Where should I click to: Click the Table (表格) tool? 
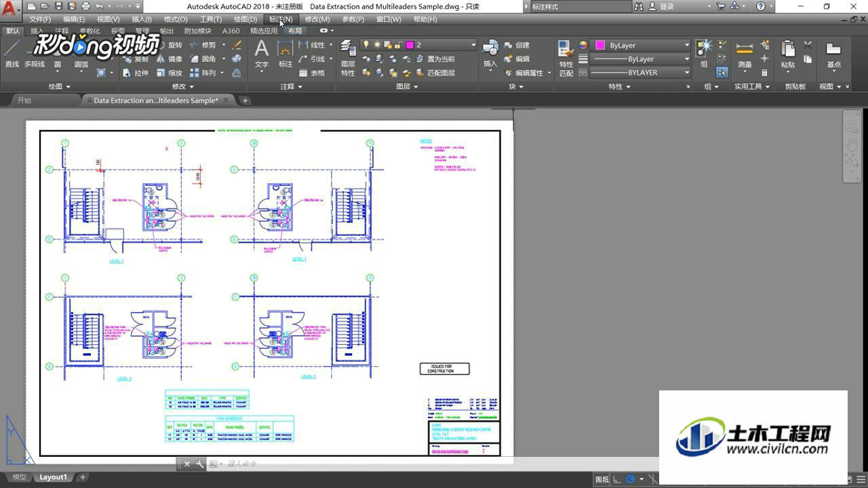pyautogui.click(x=312, y=73)
